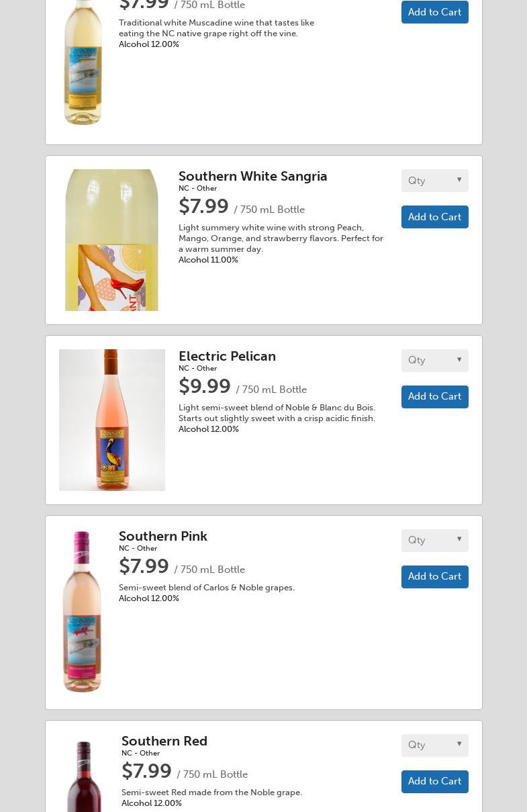Add Electric Pelican to cart
The height and width of the screenshot is (812, 527).
click(x=434, y=397)
